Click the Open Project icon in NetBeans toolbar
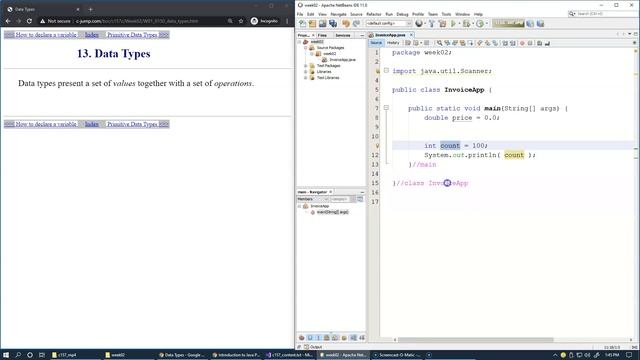640x360 pixels. coord(322,24)
